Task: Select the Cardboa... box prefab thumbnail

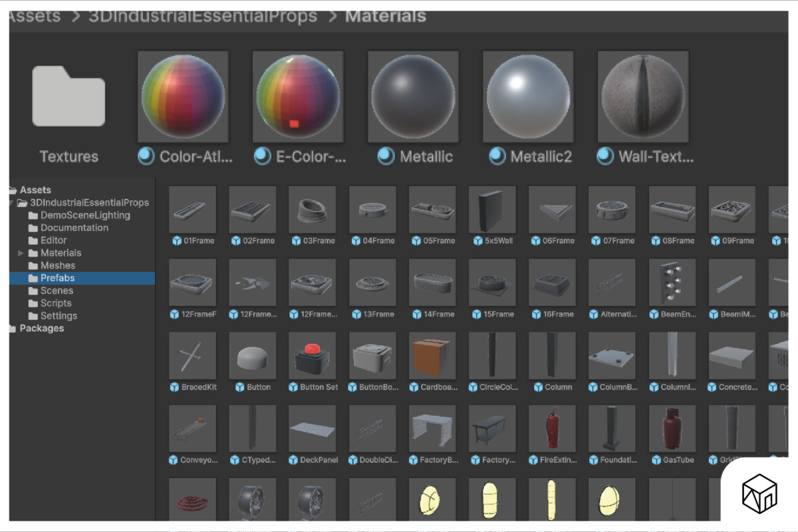Action: tap(432, 356)
